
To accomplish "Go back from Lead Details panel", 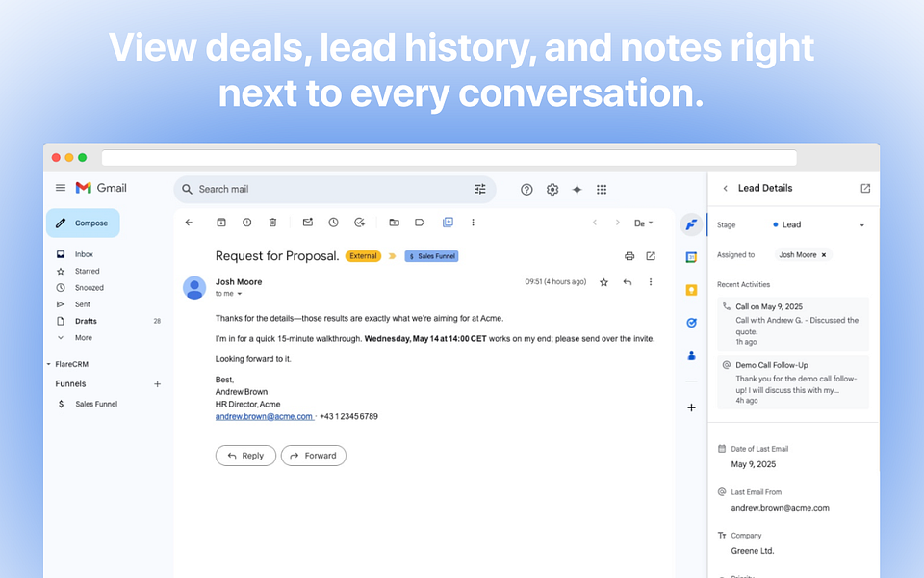I will [x=726, y=188].
